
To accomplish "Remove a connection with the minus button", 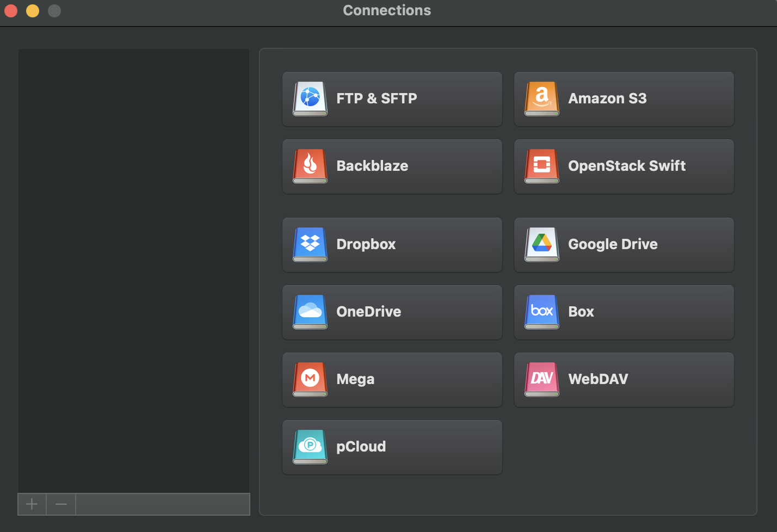I will [x=61, y=504].
